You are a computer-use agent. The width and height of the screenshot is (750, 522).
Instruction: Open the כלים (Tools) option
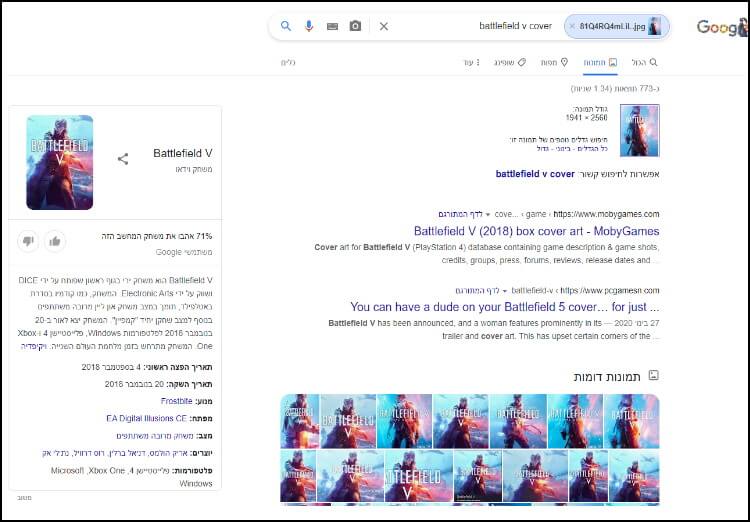pyautogui.click(x=288, y=62)
